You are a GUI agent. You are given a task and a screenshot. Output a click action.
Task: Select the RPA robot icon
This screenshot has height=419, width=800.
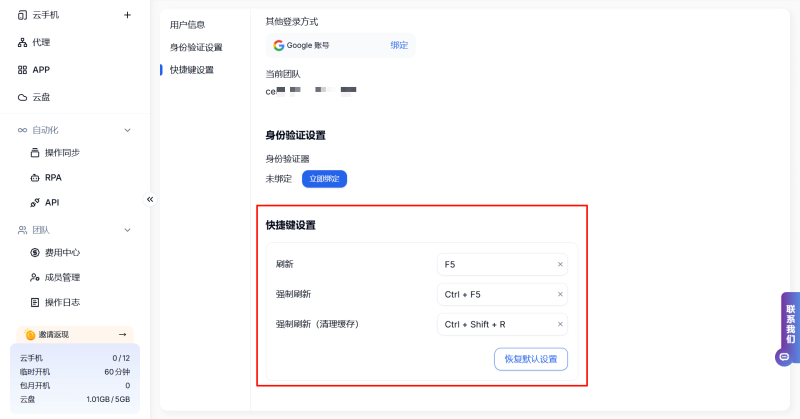(x=34, y=177)
